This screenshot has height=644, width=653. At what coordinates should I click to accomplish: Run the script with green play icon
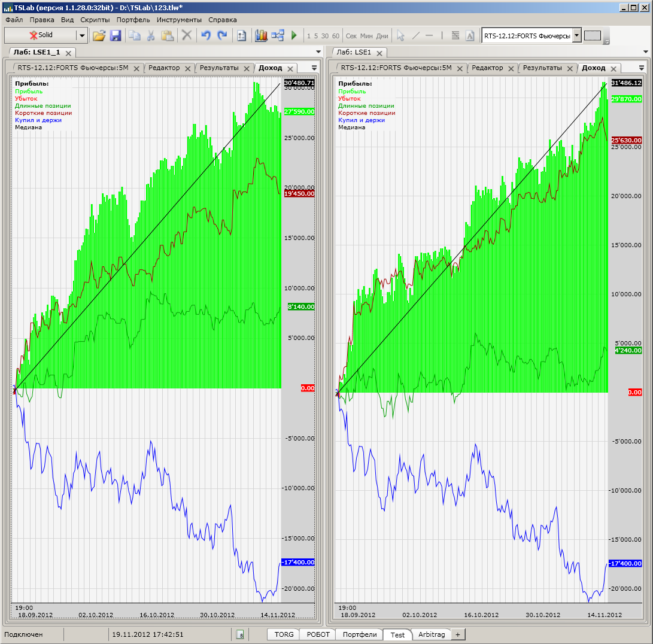click(294, 36)
